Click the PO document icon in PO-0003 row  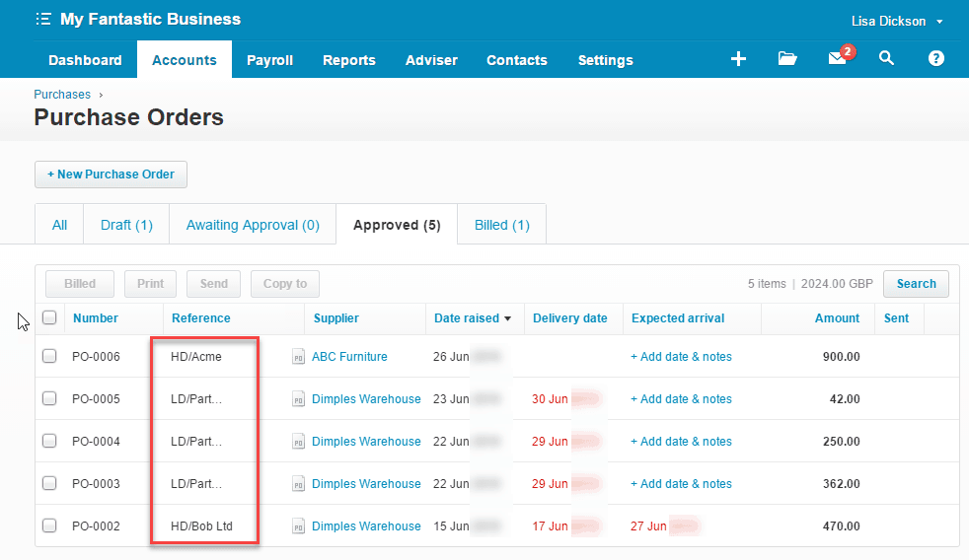298,484
